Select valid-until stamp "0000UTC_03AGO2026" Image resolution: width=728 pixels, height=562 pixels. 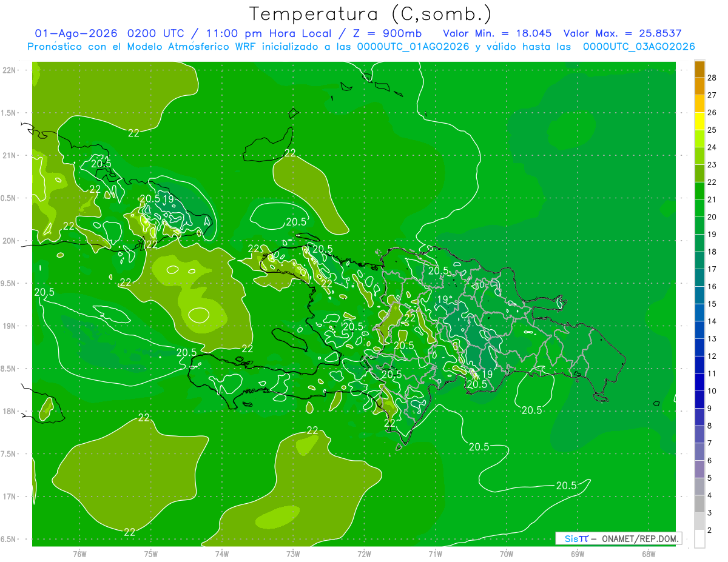click(x=639, y=47)
